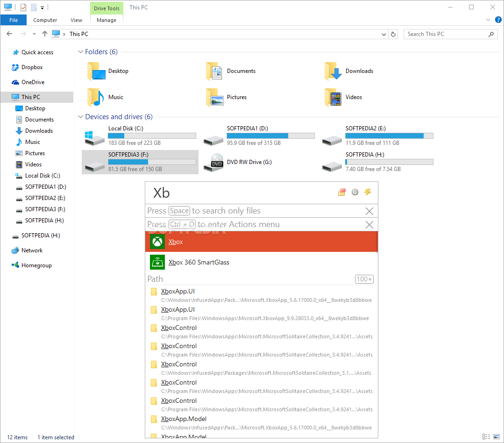504x443 pixels.
Task: Open the Customize Quick Access Toolbar dropdown
Action: click(x=42, y=8)
